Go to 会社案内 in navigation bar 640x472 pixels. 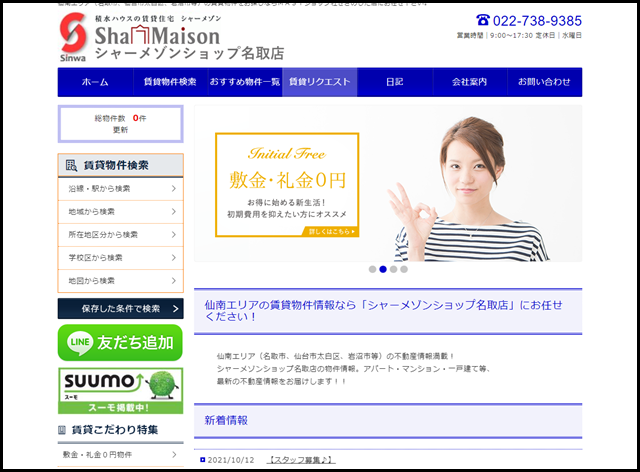click(x=469, y=82)
